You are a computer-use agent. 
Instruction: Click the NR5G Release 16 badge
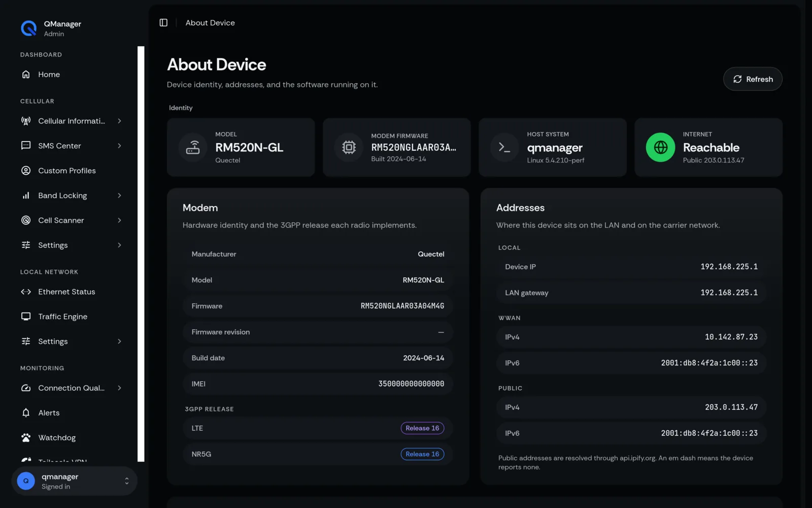click(422, 454)
